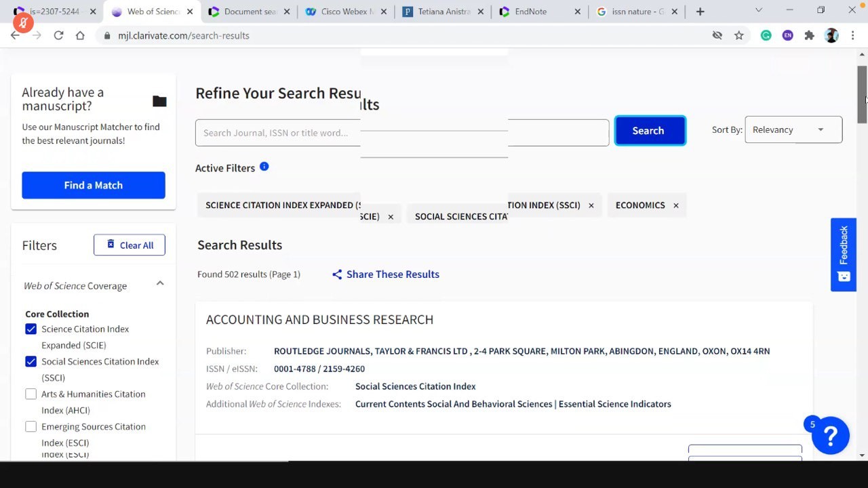The image size is (868, 488).
Task: Open the EndNote extension icon
Action: click(787, 35)
